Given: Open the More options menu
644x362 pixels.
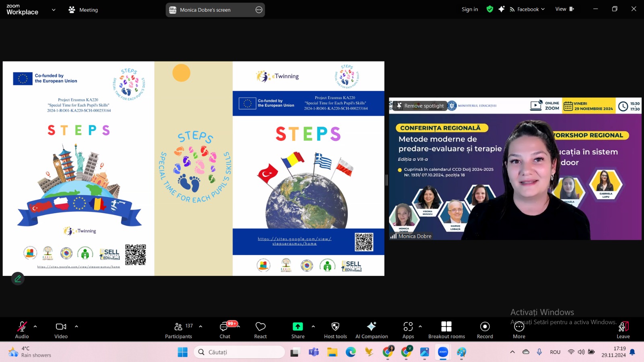Looking at the screenshot, I should pos(519,329).
